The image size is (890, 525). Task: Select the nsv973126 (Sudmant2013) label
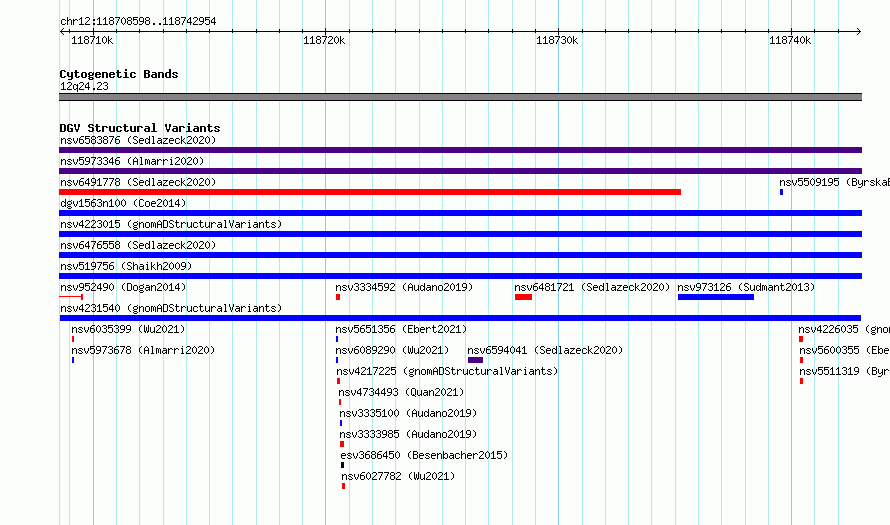coord(746,287)
